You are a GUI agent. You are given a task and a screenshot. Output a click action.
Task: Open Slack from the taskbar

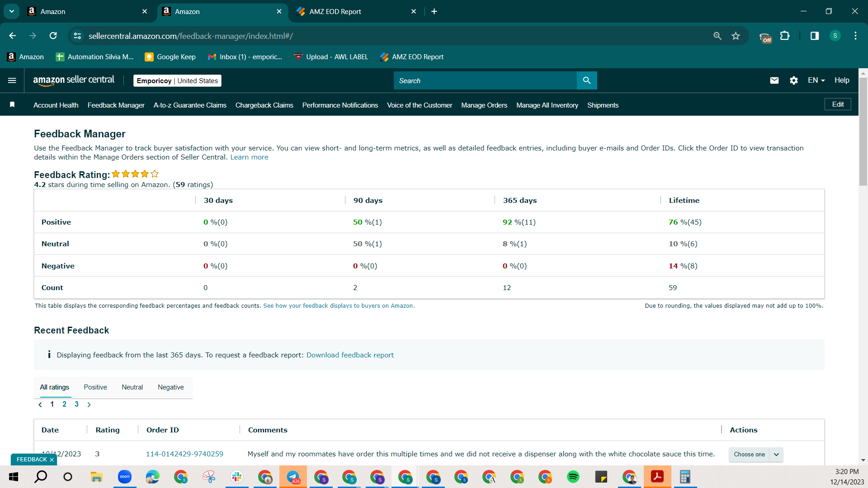pyautogui.click(x=237, y=477)
